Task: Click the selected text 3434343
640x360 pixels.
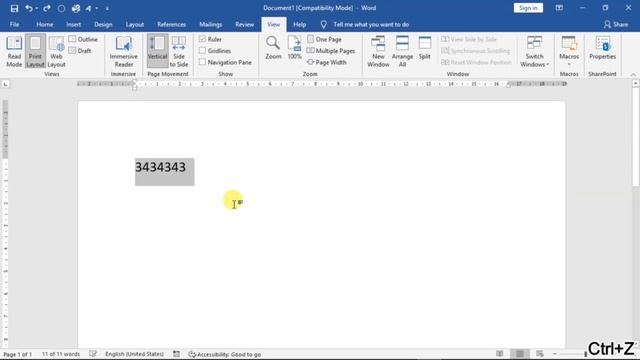Action: (x=160, y=167)
